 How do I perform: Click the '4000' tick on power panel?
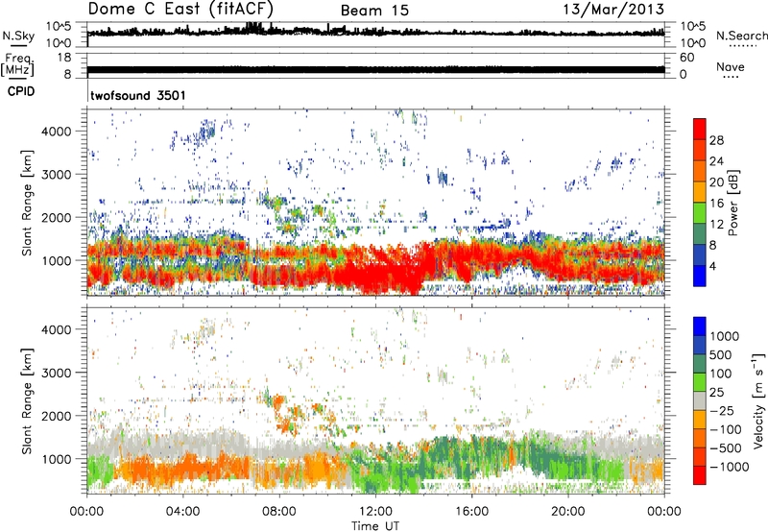57,132
